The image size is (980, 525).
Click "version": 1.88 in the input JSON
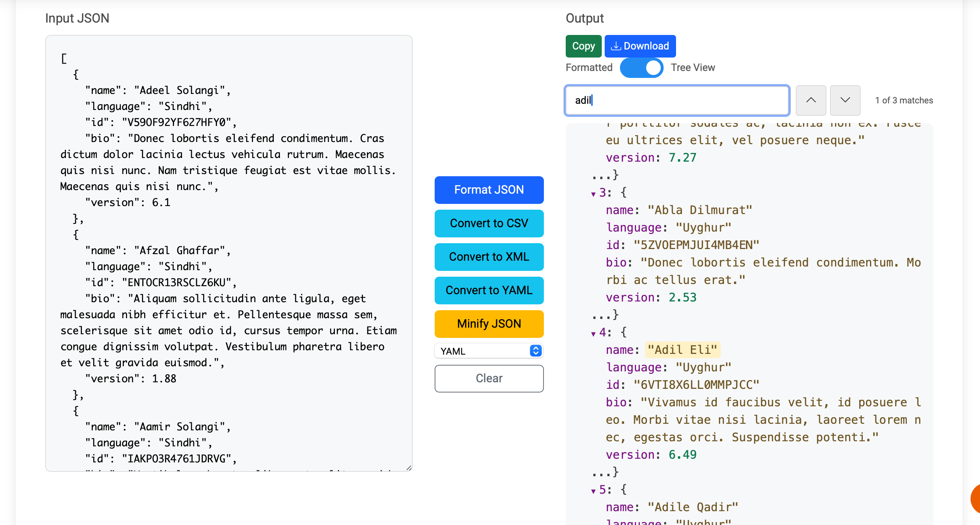pos(130,379)
